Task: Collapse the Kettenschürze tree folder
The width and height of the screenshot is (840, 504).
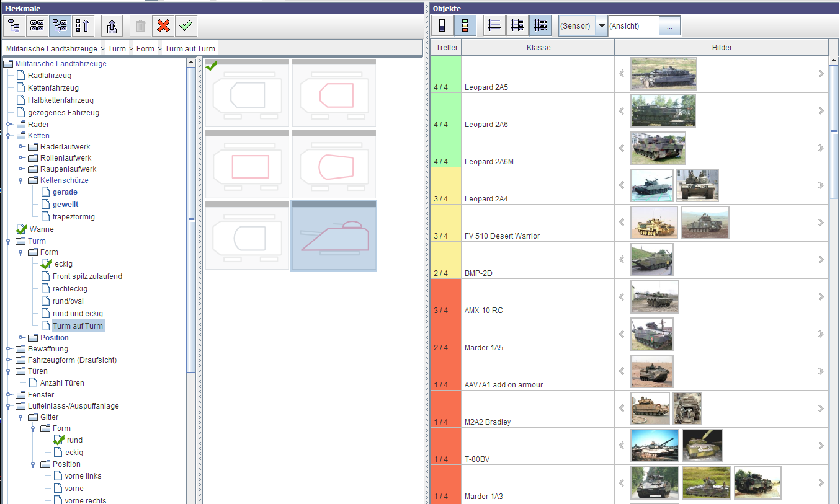Action: [22, 180]
